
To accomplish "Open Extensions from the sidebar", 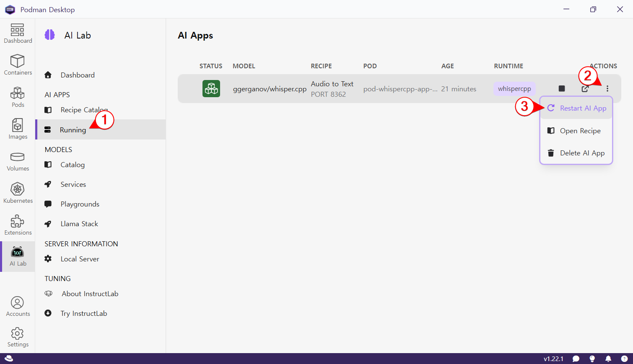I will click(x=18, y=225).
